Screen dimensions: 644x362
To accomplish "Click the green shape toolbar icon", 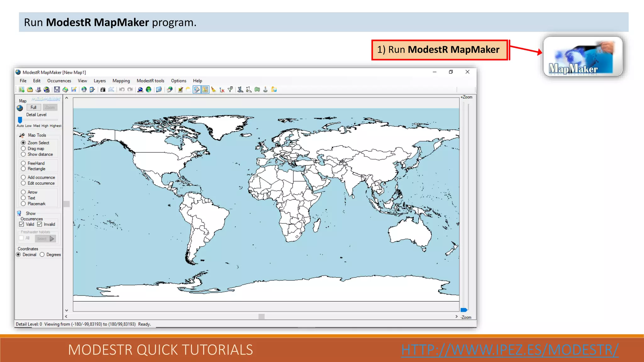I will pyautogui.click(x=257, y=90).
